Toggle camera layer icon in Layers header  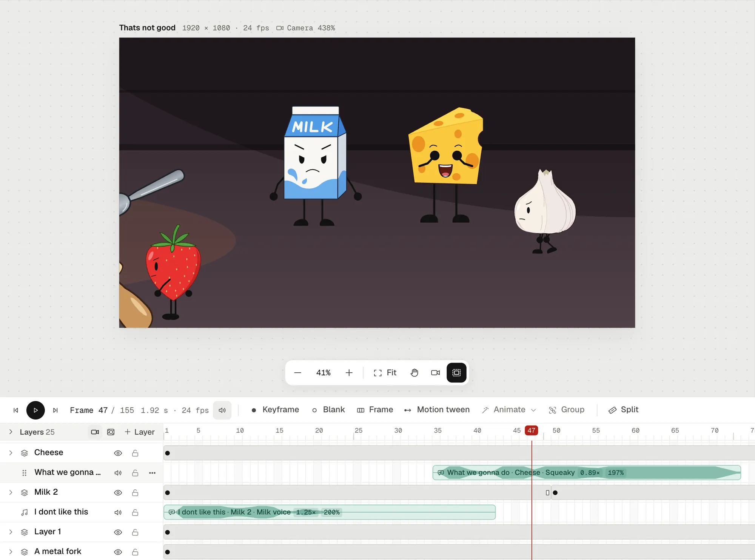pyautogui.click(x=95, y=432)
